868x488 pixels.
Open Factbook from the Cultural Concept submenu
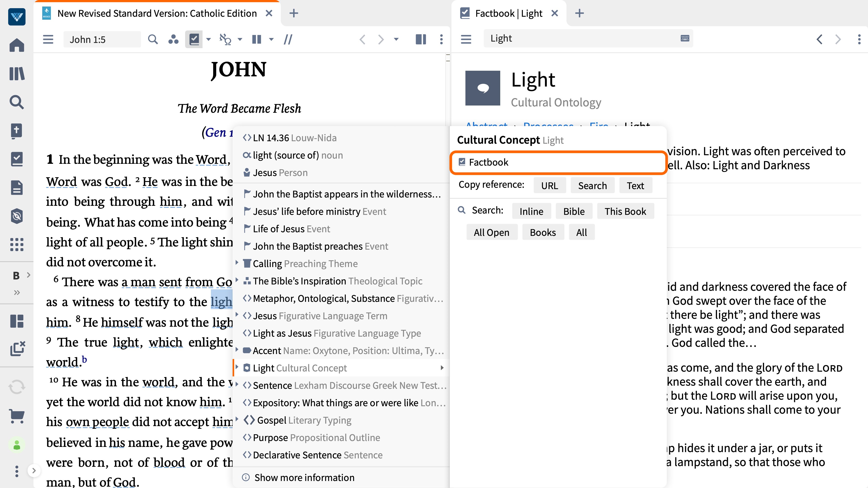tap(559, 162)
